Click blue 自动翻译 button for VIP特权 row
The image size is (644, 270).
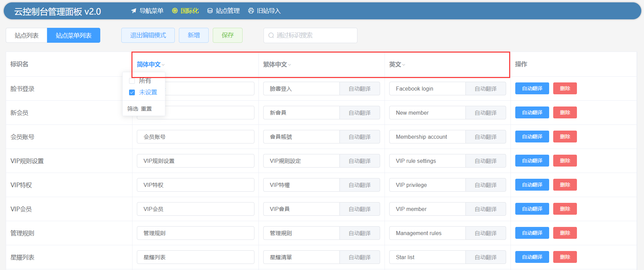pyautogui.click(x=532, y=185)
